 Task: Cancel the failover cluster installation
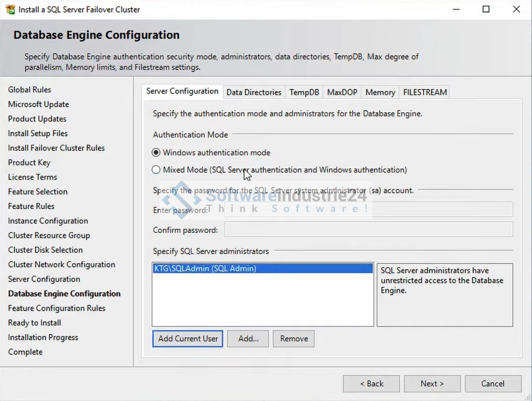[493, 384]
